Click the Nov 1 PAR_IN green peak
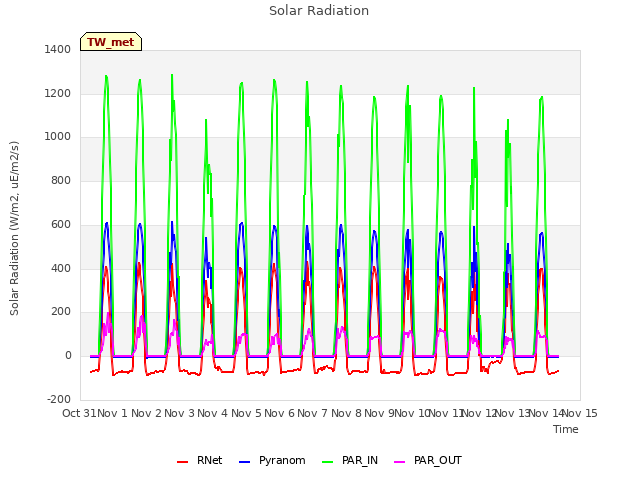Viewport: 640px width, 480px height. point(106,76)
